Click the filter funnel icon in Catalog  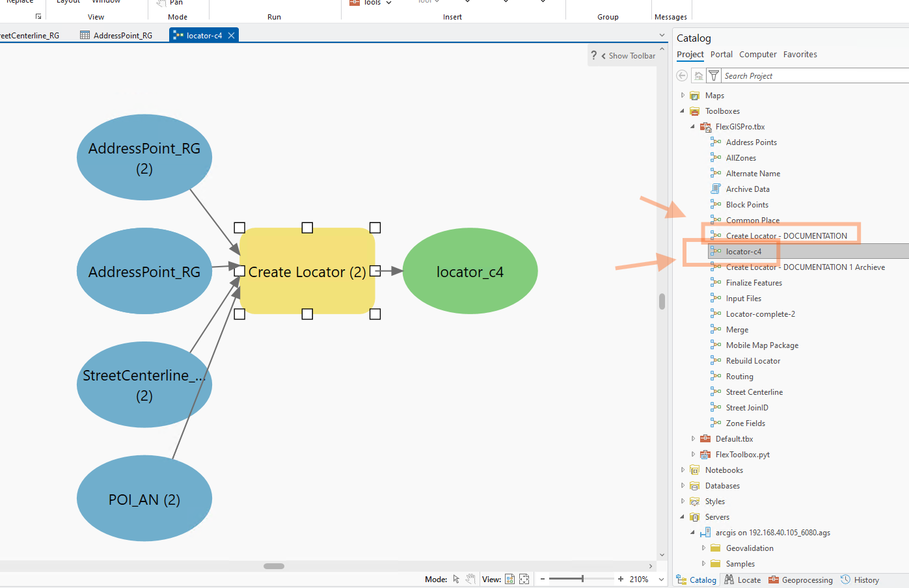713,76
